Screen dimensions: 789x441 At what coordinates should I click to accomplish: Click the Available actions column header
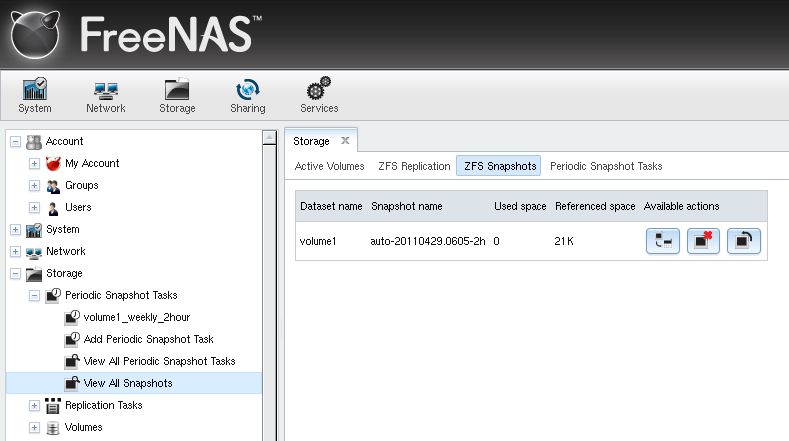(681, 206)
